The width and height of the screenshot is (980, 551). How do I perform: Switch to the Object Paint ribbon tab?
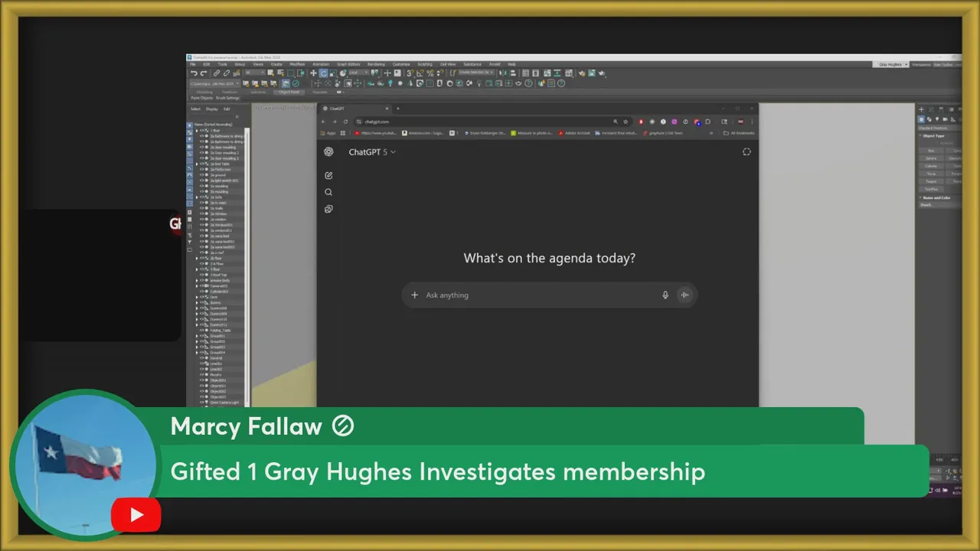[x=289, y=92]
